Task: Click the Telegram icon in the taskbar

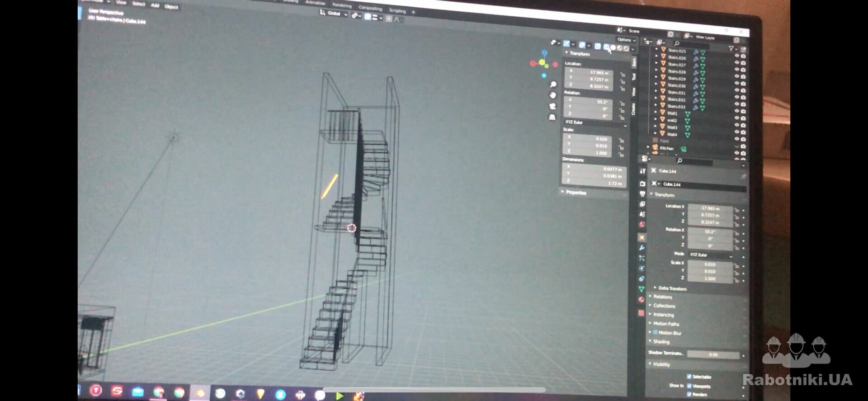Action: click(x=280, y=395)
